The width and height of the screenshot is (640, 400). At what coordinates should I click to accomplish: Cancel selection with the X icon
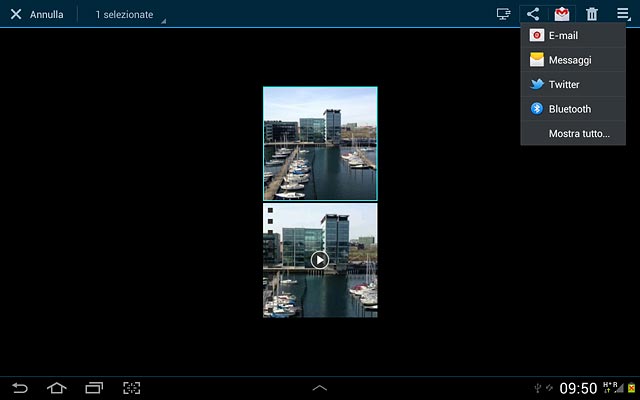pos(16,15)
